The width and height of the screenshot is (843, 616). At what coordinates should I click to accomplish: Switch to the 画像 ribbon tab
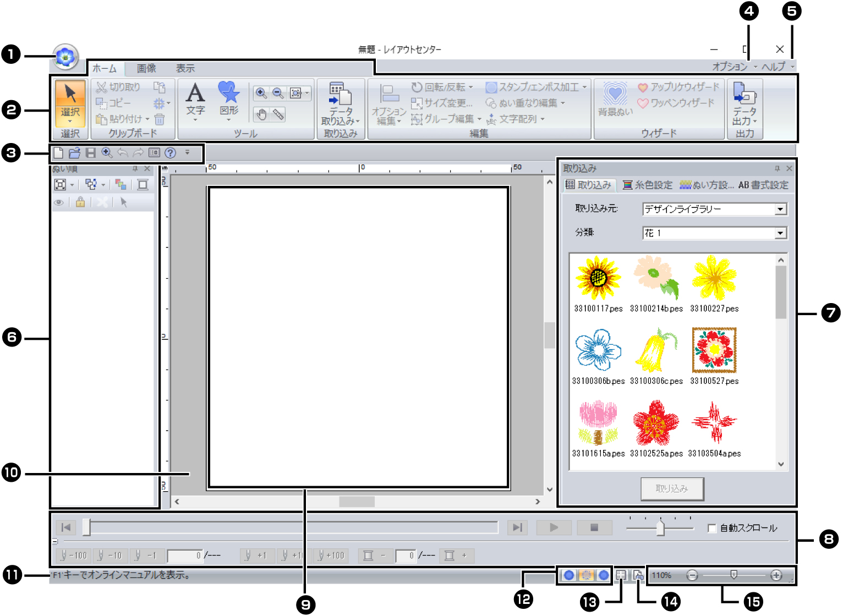click(146, 69)
